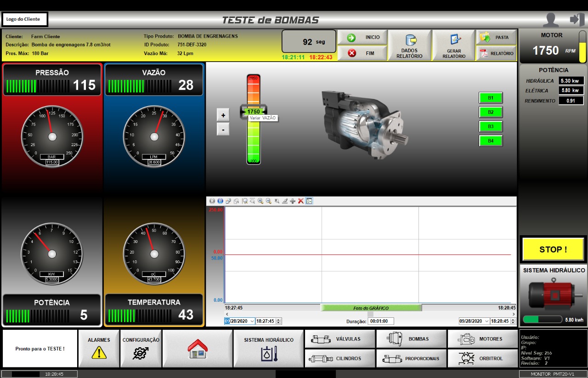
Task: Click the 1750 RPM slider handle
Action: (254, 112)
